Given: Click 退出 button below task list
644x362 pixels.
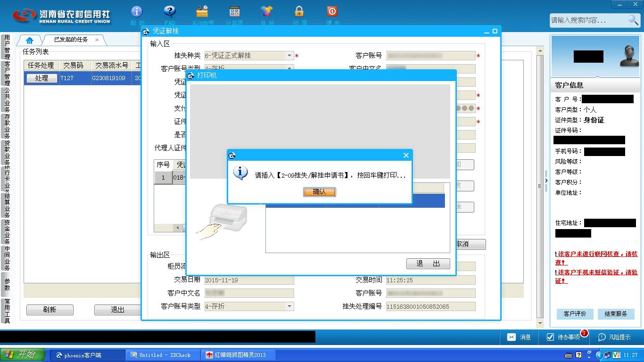Looking at the screenshot, I should pyautogui.click(x=117, y=310).
